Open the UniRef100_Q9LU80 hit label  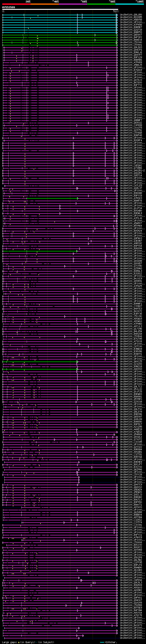(131, 15)
